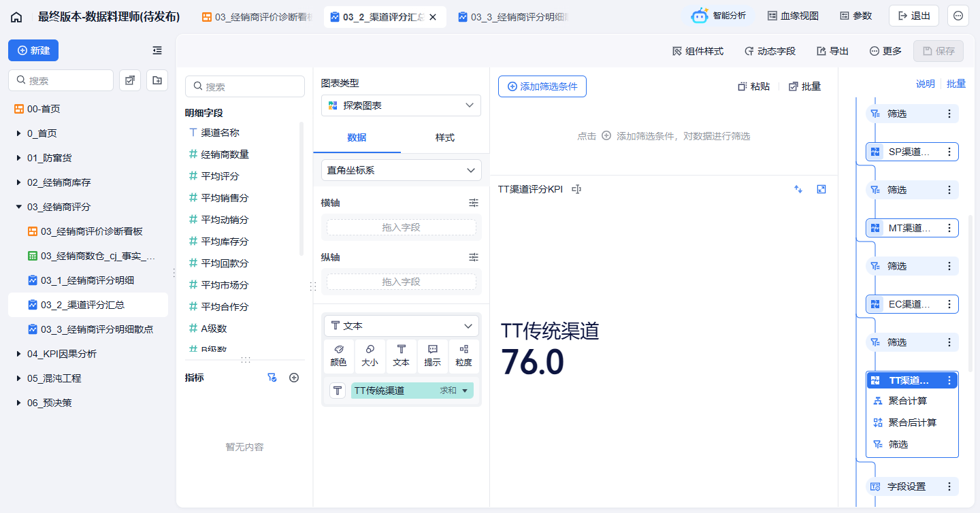
Task: Add a new indicator with plus icon
Action: coord(294,378)
